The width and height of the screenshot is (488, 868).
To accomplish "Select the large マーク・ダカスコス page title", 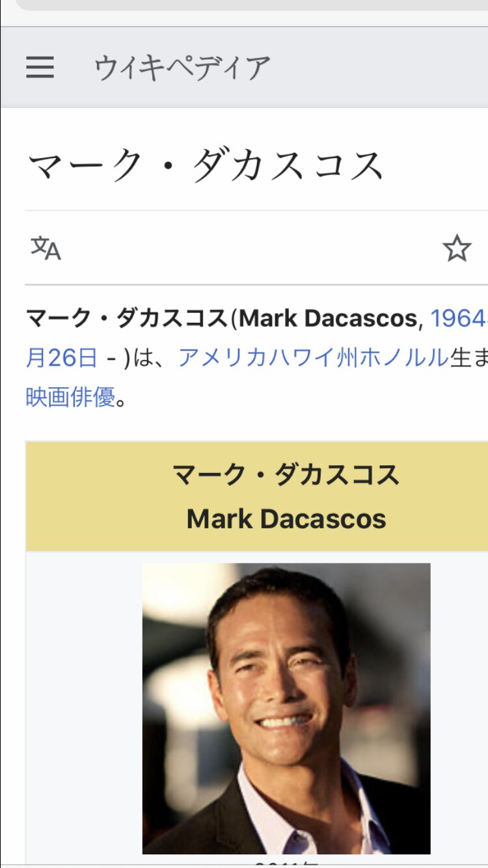I will (x=206, y=165).
